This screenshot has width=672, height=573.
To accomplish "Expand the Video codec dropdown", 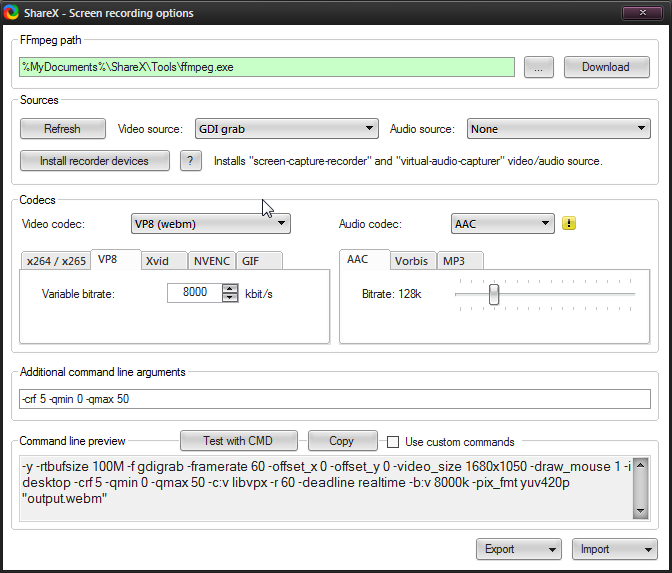I will (210, 224).
